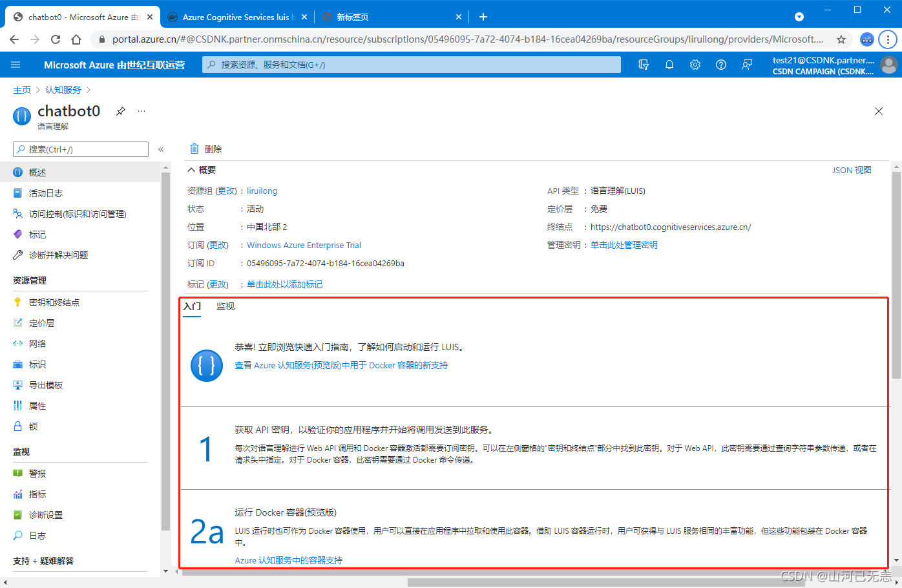Open JSON 视图 link

click(x=852, y=170)
